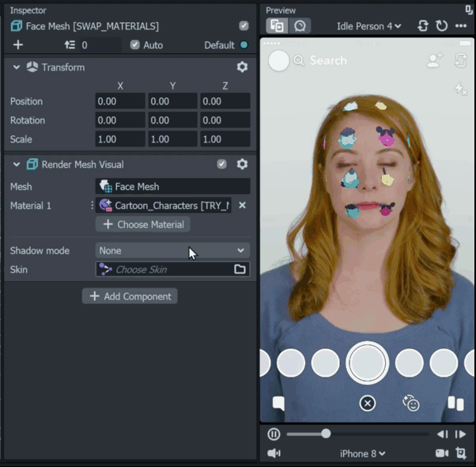Click the crop icon in preview footer
This screenshot has width=476, height=467.
461,454
